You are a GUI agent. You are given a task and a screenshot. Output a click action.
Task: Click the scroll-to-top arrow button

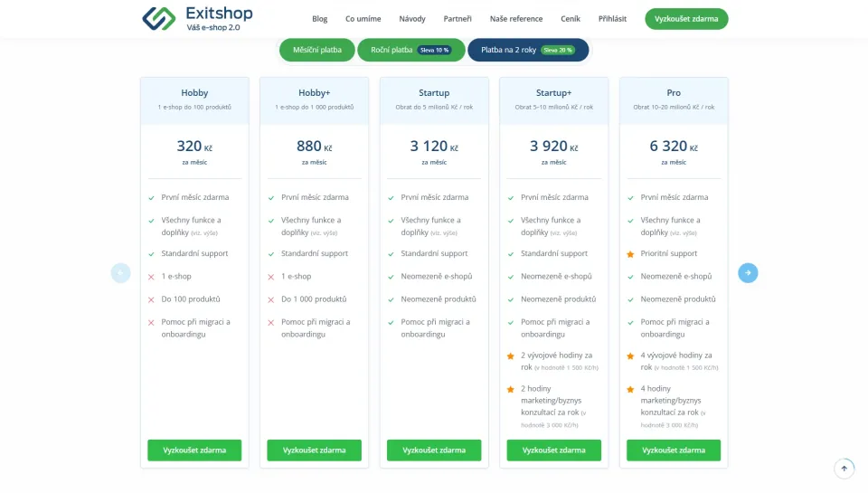[844, 468]
